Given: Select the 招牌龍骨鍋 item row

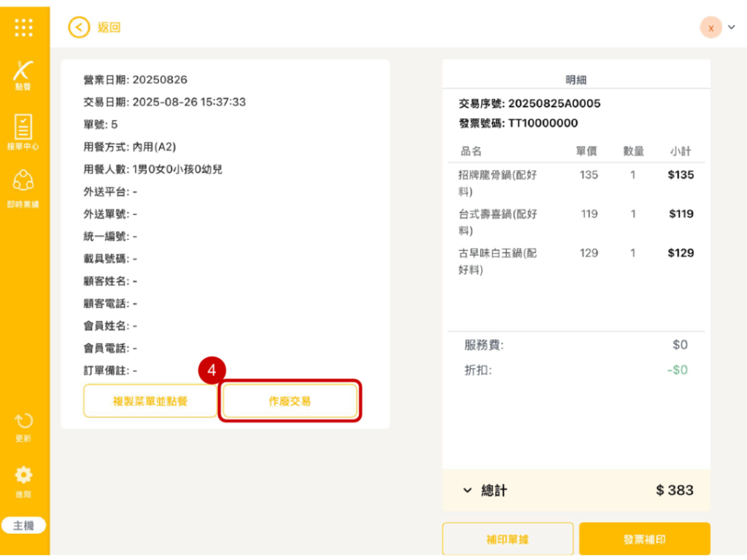Looking at the screenshot, I should click(576, 183).
